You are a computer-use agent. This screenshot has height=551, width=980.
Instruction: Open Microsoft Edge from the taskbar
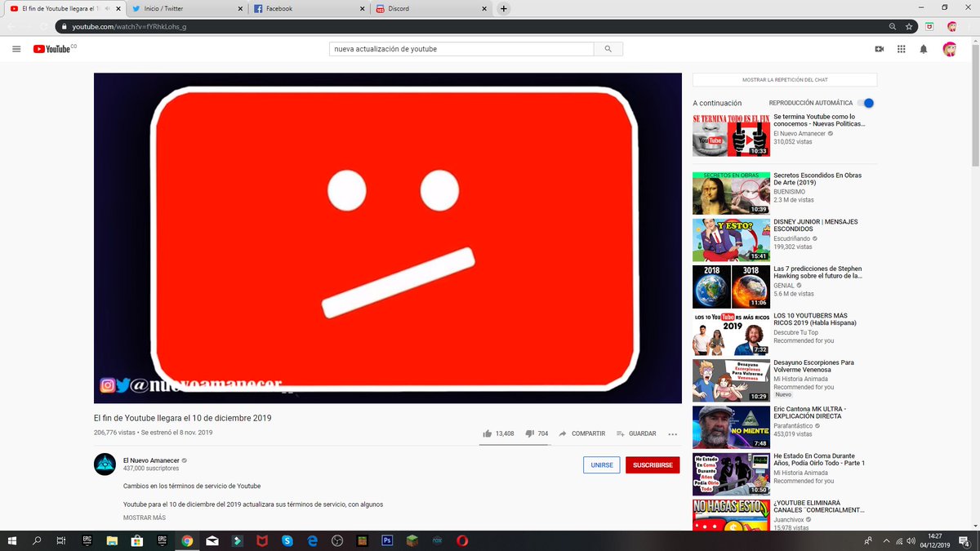[312, 540]
